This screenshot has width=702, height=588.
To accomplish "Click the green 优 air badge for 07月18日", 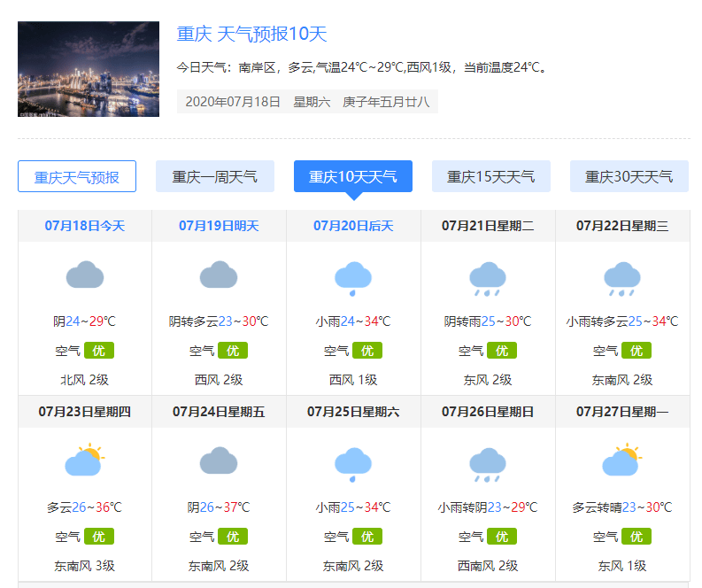I will (x=98, y=351).
